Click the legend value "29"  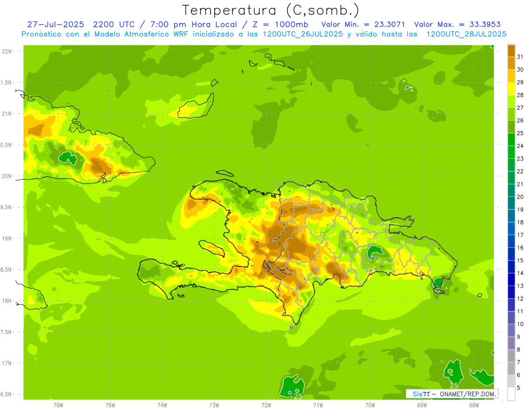520,82
